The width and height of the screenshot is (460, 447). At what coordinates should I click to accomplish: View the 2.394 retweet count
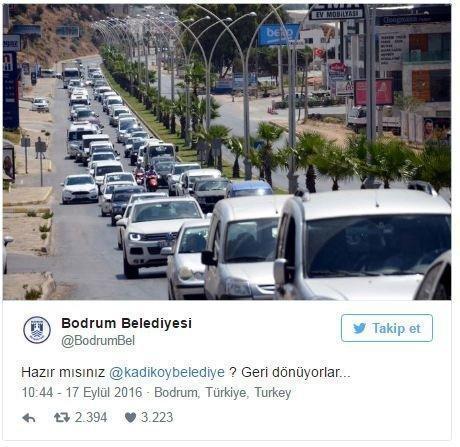pos(91,417)
